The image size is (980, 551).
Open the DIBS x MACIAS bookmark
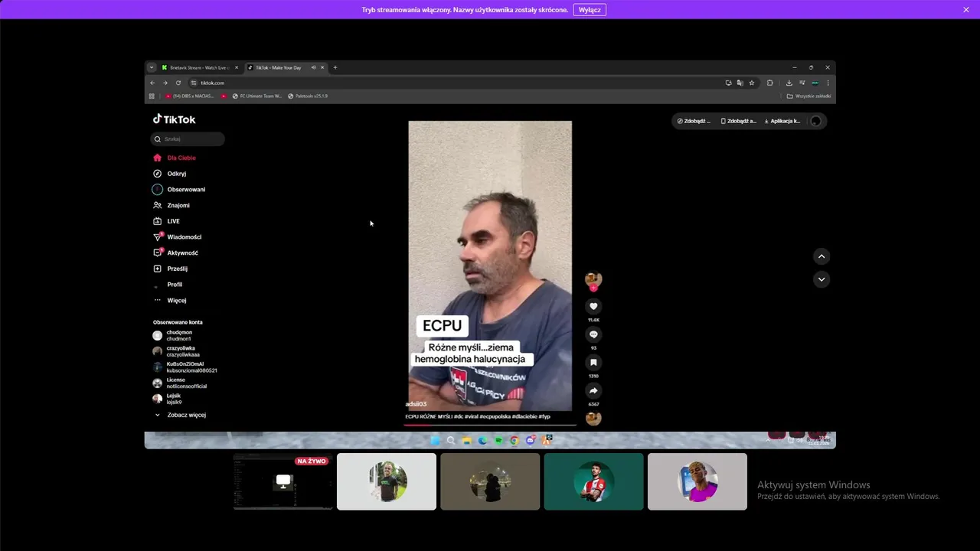[190, 96]
